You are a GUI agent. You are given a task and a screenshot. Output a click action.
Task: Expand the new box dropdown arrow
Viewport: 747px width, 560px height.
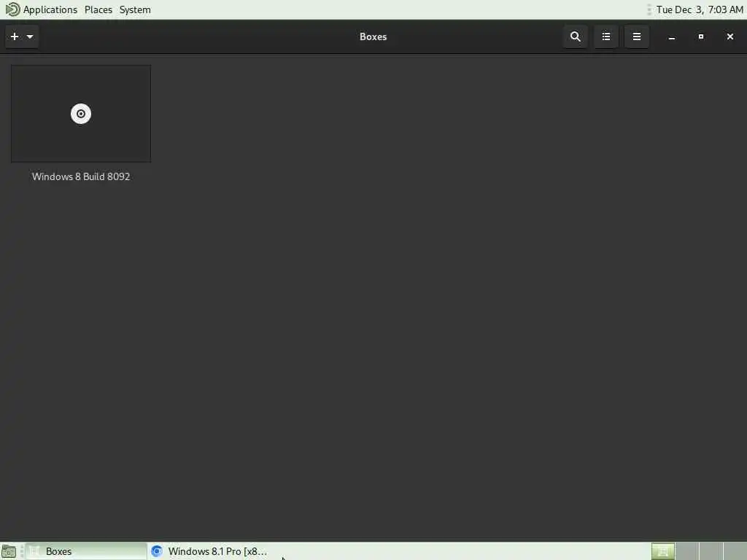(30, 36)
